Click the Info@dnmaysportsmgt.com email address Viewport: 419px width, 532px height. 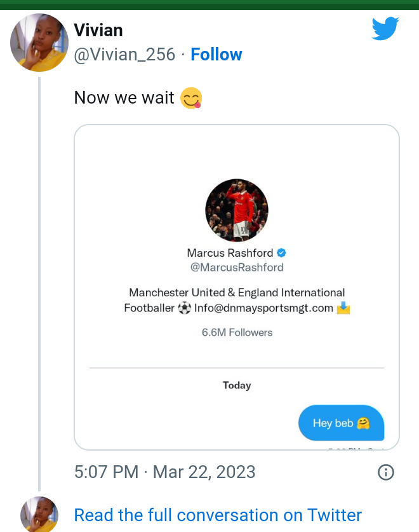coord(263,308)
